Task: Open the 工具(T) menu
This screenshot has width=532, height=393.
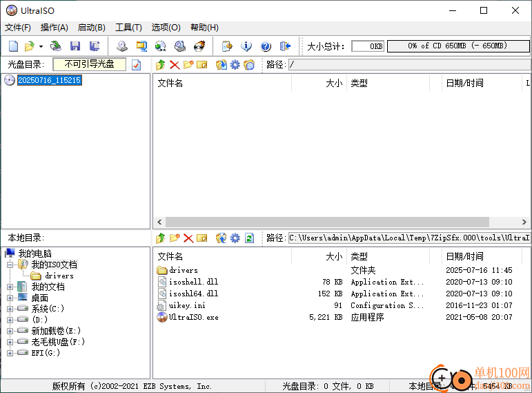Action: 128,28
